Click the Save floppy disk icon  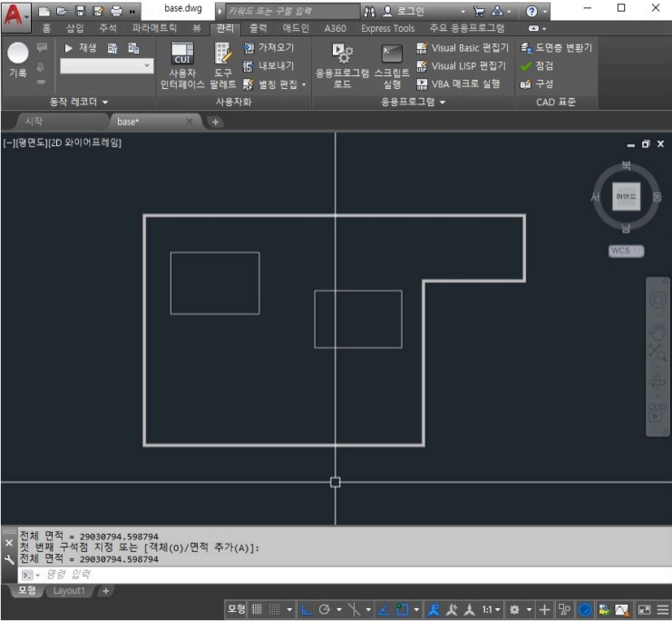click(80, 11)
